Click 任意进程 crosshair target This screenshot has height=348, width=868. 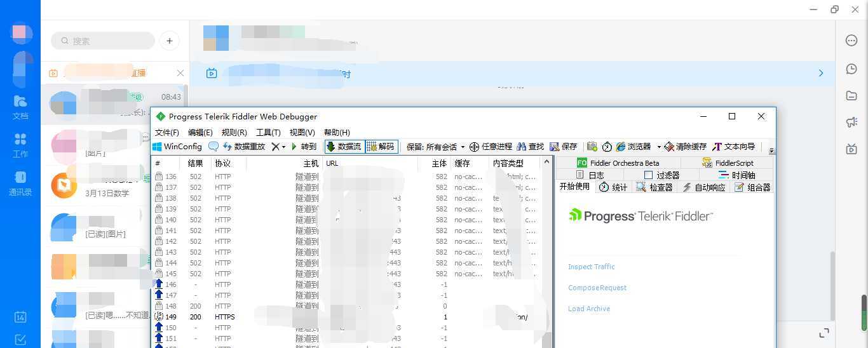tap(491, 147)
